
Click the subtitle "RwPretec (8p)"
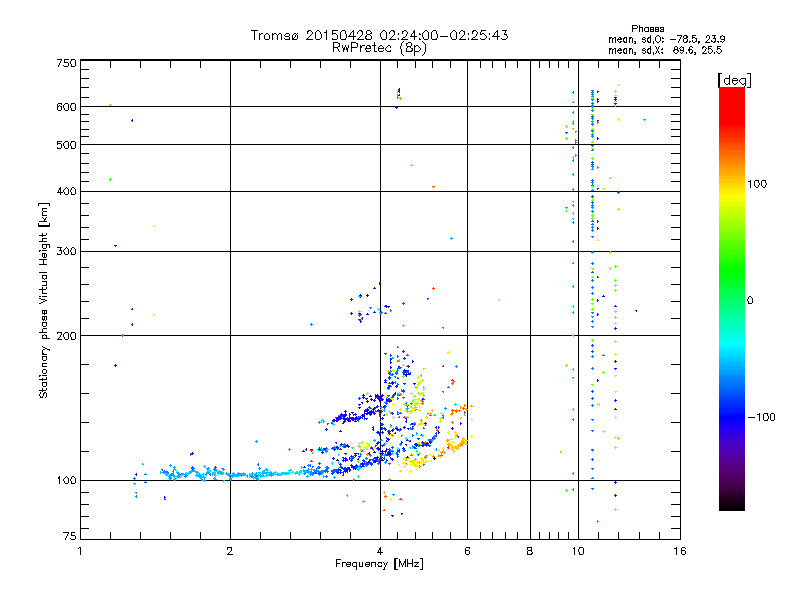point(379,48)
